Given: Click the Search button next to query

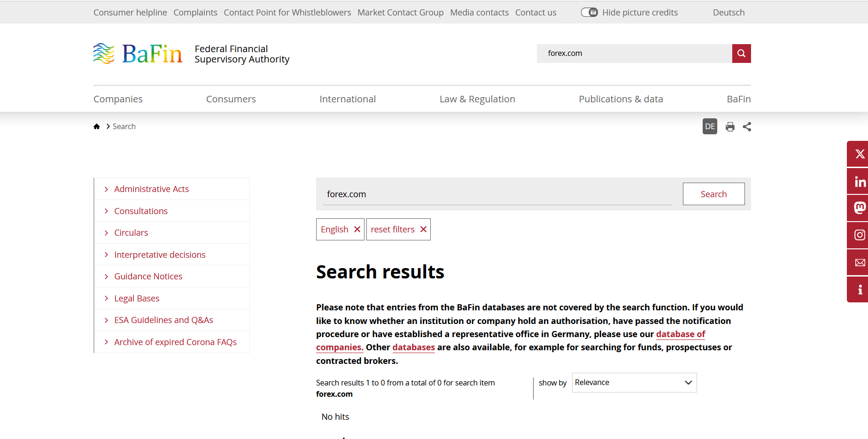Looking at the screenshot, I should click(x=713, y=194).
